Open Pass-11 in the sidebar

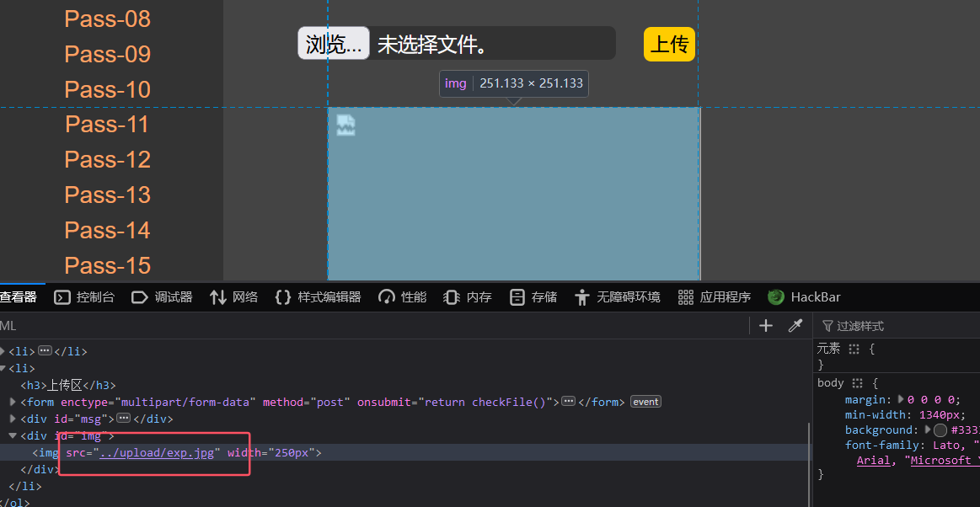108,125
